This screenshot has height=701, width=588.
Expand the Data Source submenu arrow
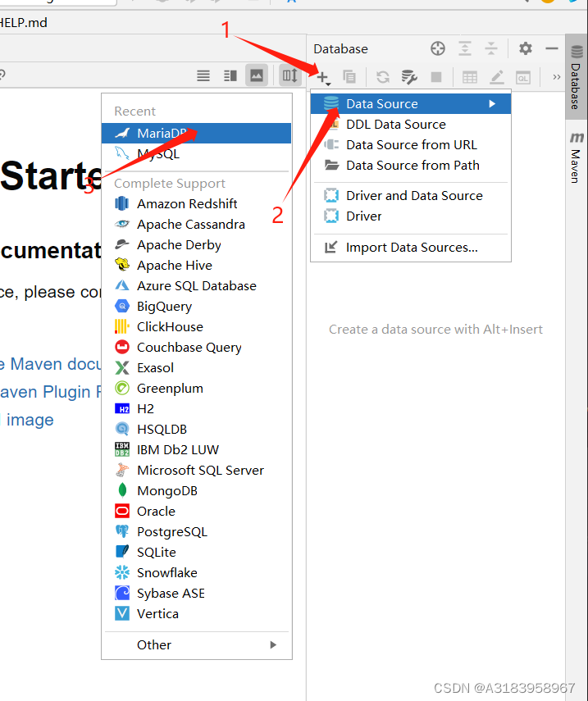[492, 104]
